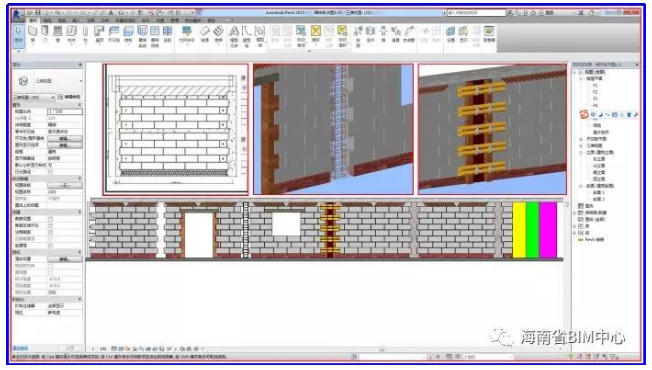Choose the Shaft opening tool
The image size is (652, 370).
[x=370, y=34]
